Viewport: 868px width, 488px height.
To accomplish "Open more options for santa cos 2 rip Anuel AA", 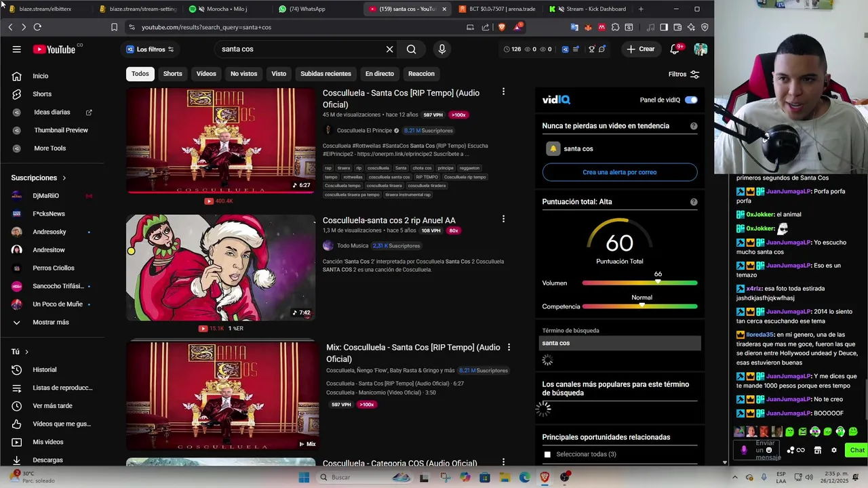I will point(503,219).
